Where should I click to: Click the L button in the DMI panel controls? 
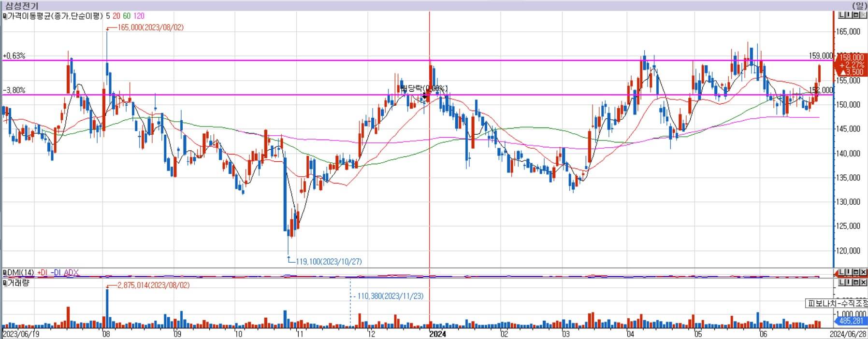pyautogui.click(x=841, y=272)
